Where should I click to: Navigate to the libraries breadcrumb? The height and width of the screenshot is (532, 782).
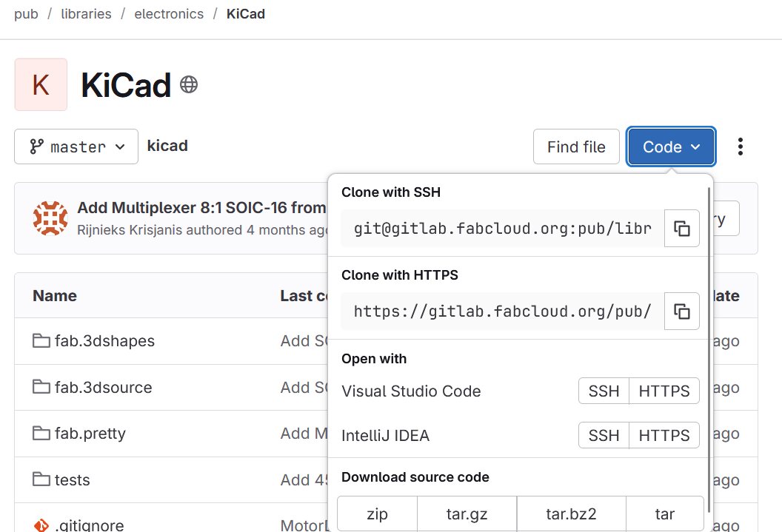tap(86, 13)
